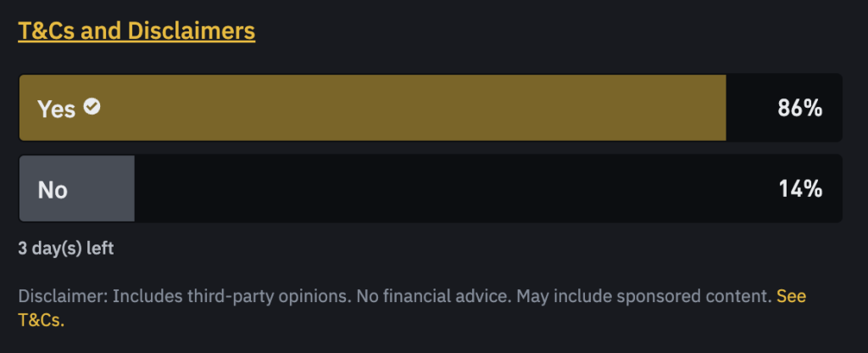Click the 86% result percentage
This screenshot has width=868, height=353.
[800, 108]
